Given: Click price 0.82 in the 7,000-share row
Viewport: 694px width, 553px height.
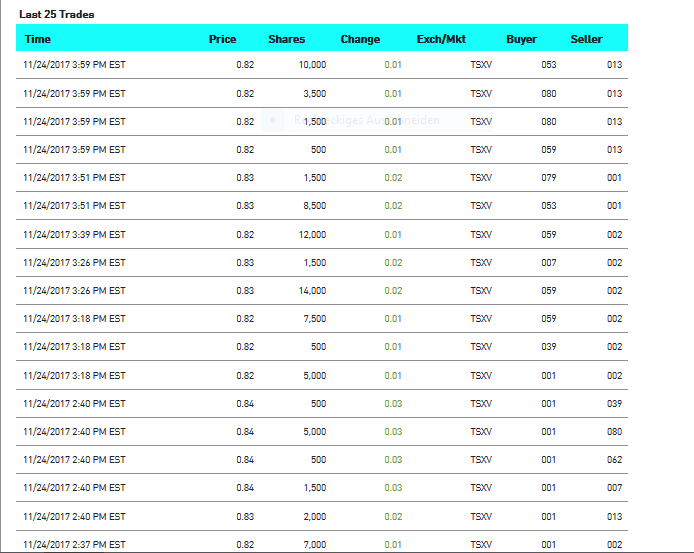Looking at the screenshot, I should (x=245, y=545).
